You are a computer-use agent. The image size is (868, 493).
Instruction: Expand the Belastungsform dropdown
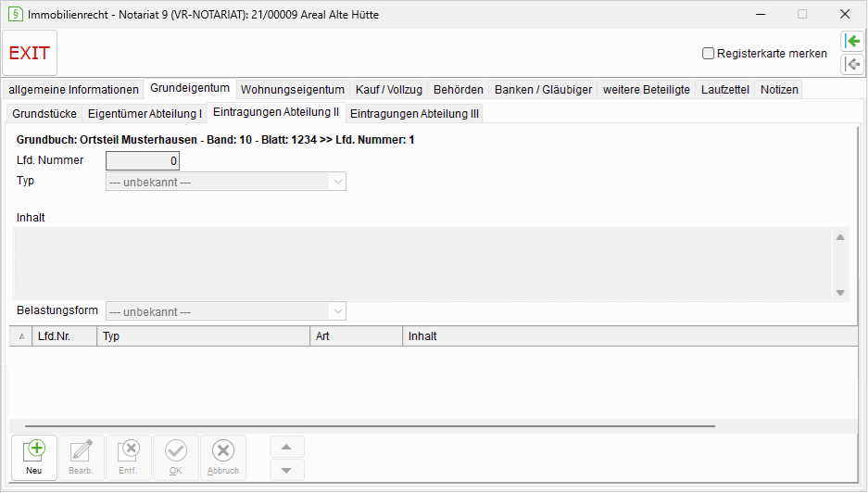(x=338, y=311)
